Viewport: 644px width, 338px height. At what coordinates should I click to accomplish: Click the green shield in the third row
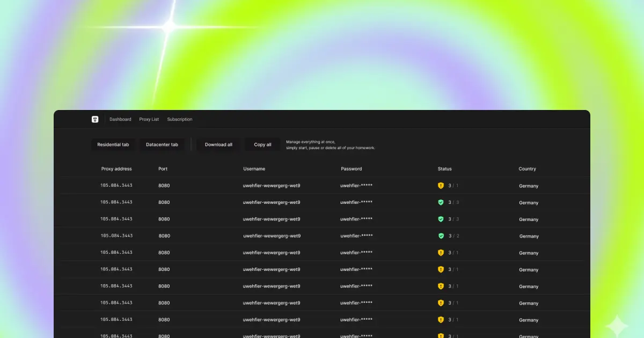coord(441,219)
